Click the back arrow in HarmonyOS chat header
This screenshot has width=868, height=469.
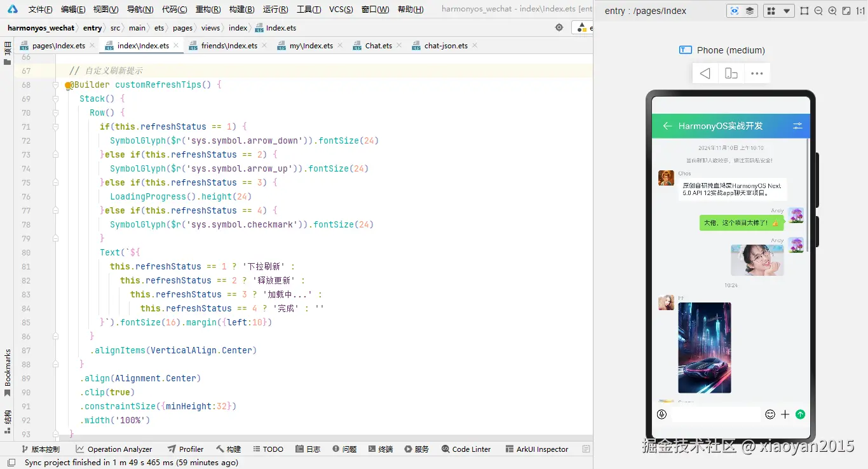click(667, 126)
